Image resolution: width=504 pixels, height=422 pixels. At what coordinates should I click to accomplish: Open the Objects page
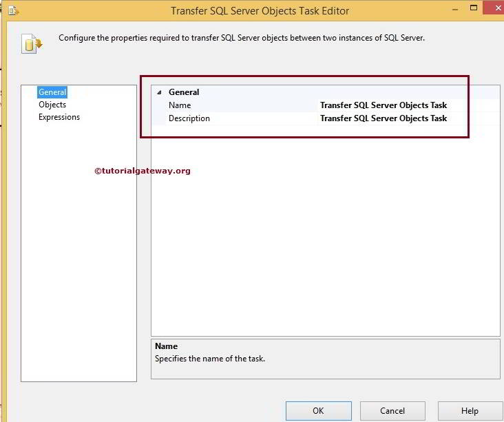coord(52,105)
